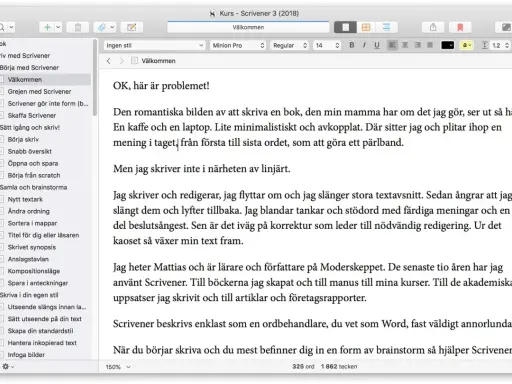Select the Börja med Scrivener folder
The height and width of the screenshot is (384, 512).
pyautogui.click(x=29, y=67)
